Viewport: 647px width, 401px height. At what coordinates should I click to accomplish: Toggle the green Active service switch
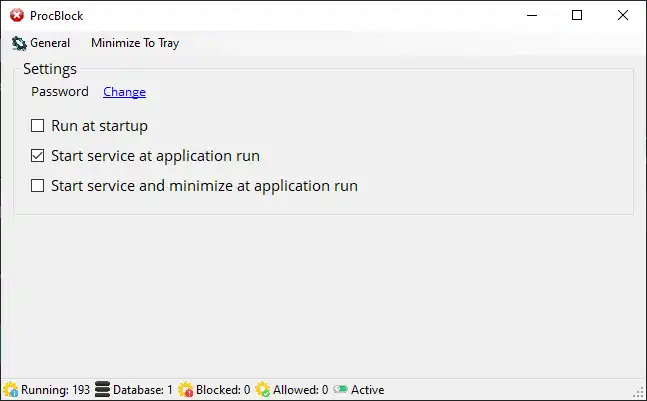pos(340,390)
